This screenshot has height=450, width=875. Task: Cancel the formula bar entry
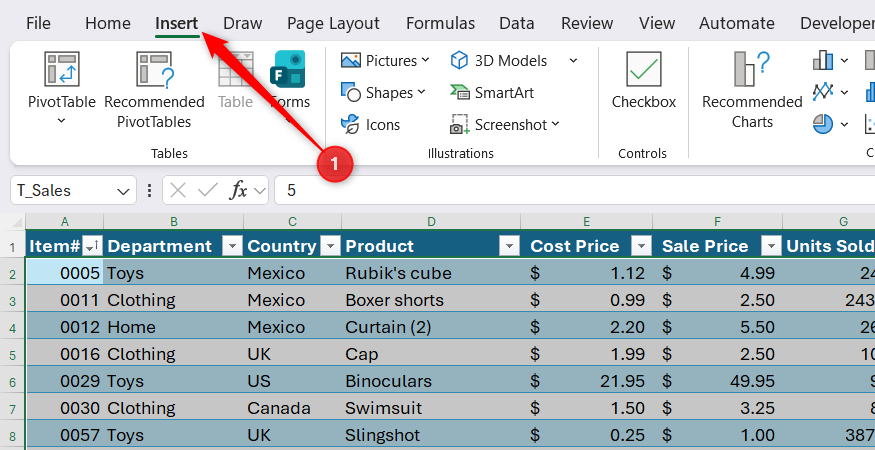(177, 190)
